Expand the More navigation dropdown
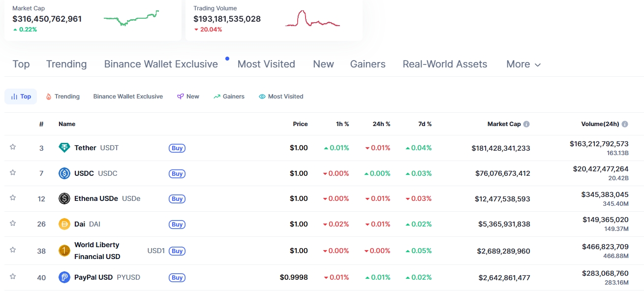644x292 pixels. 523,64
